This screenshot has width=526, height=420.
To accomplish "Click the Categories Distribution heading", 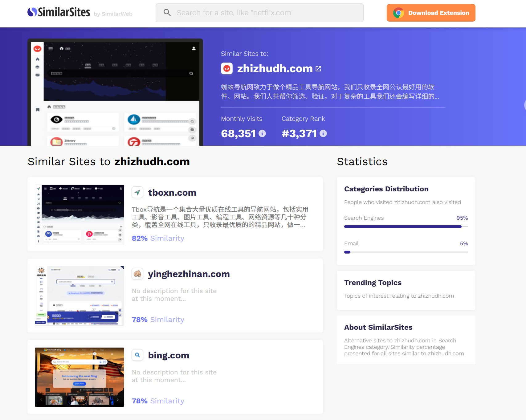I will tap(386, 189).
